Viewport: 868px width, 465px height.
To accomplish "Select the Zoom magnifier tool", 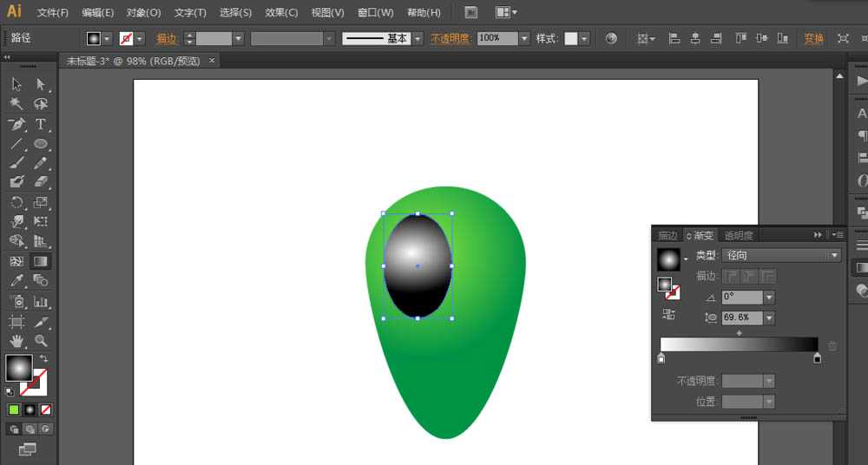I will point(40,341).
